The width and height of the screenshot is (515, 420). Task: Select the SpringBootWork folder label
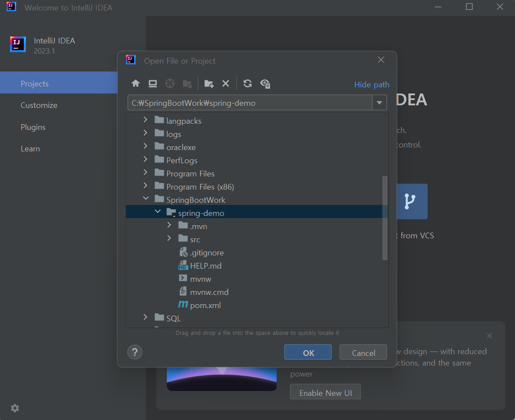click(195, 200)
